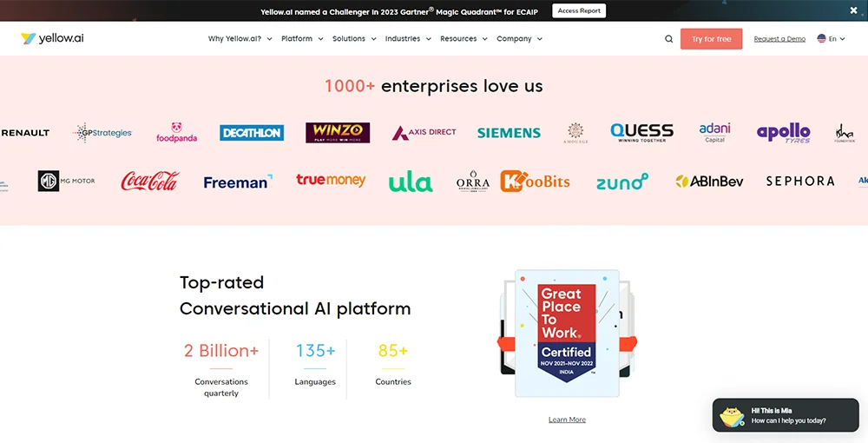This screenshot has height=443, width=868.
Task: Expand the Solutions menu chevron
Action: click(373, 39)
